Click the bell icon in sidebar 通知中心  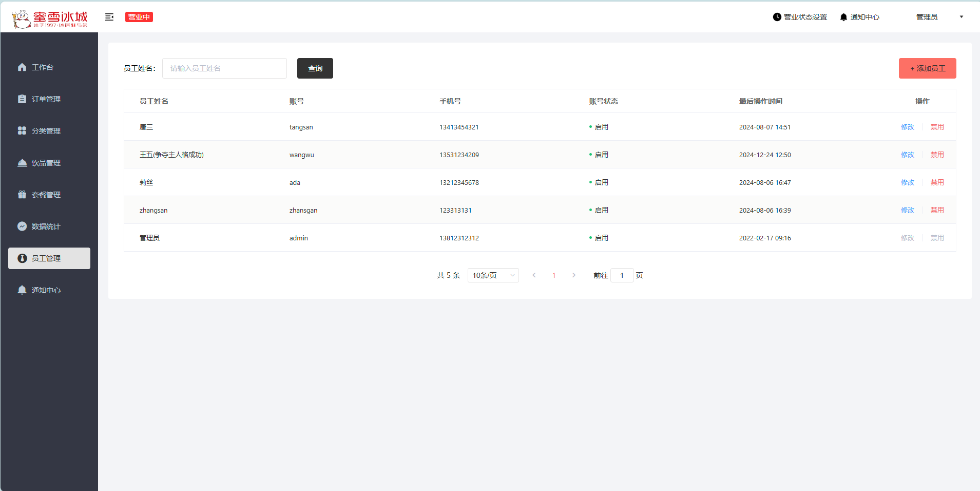(22, 290)
